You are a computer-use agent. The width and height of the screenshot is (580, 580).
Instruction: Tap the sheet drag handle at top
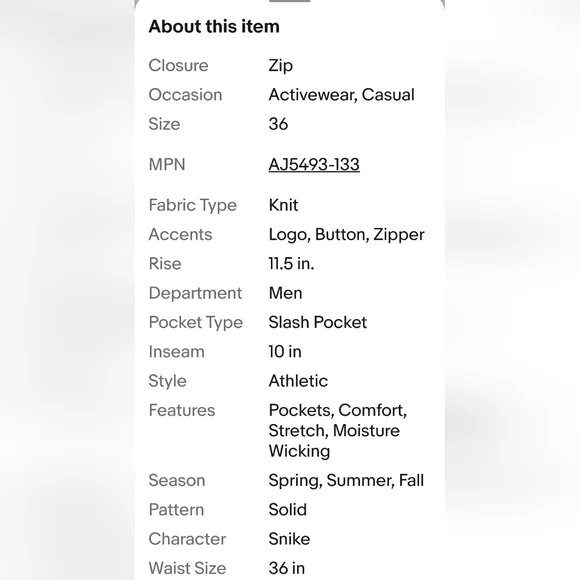(290, 1)
